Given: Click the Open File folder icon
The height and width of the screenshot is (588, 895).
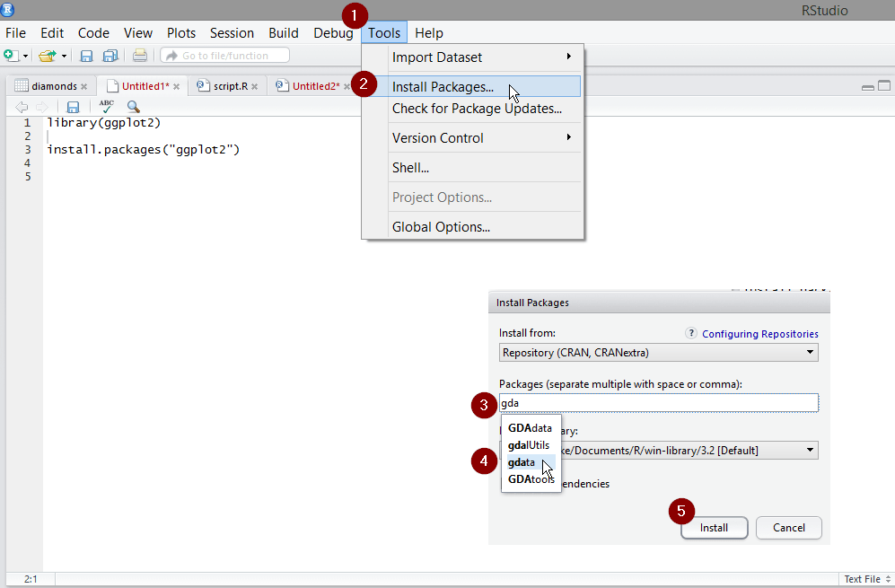Looking at the screenshot, I should [48, 56].
